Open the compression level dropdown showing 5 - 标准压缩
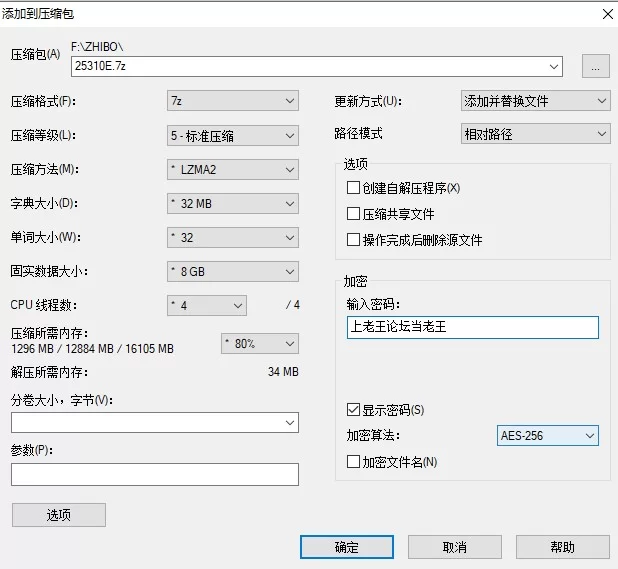The width and height of the screenshot is (618, 569). point(233,136)
